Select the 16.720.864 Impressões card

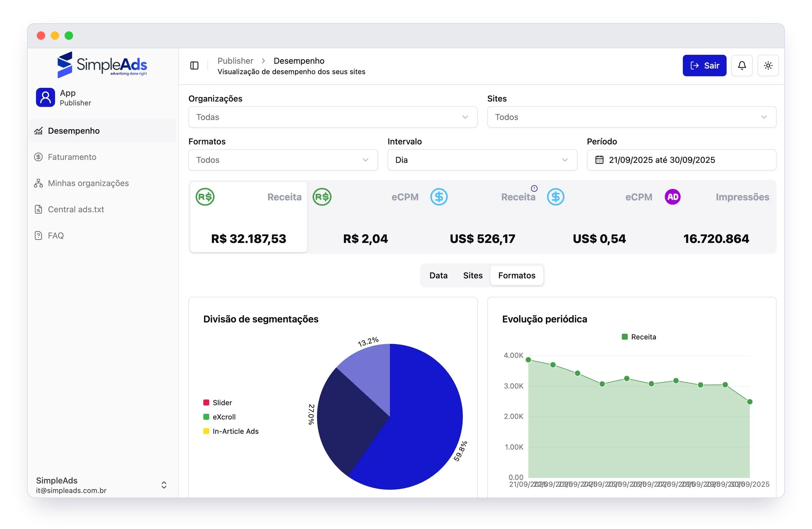click(x=716, y=217)
